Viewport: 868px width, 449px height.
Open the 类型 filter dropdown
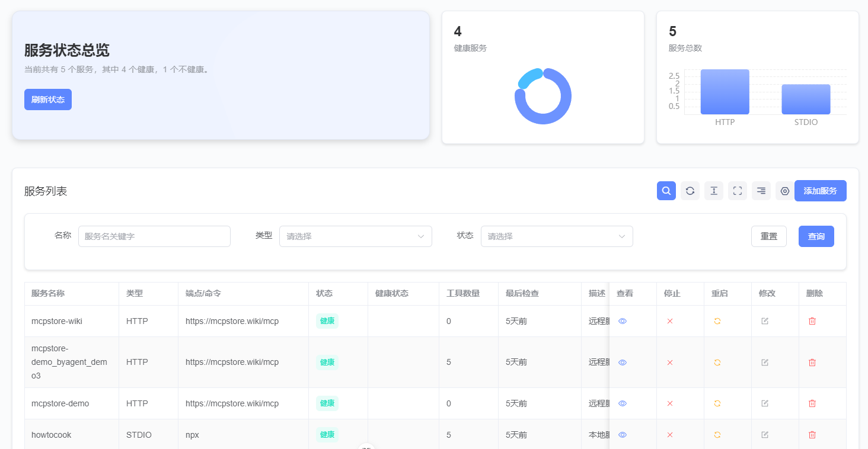point(355,236)
